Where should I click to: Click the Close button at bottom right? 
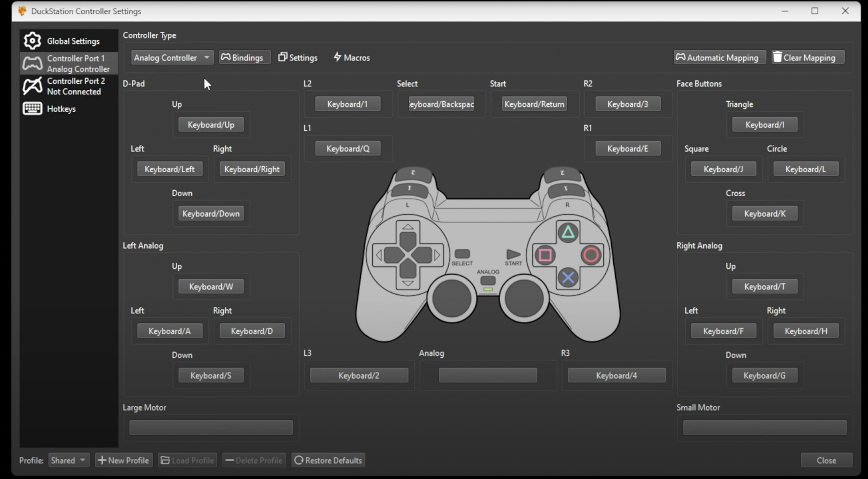pos(826,460)
